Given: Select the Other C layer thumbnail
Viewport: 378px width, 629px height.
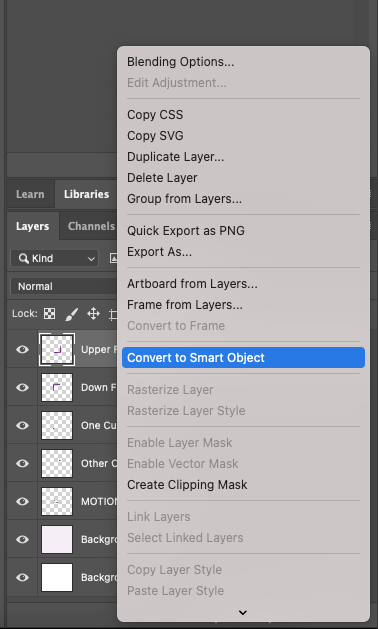Looking at the screenshot, I should coord(57,463).
